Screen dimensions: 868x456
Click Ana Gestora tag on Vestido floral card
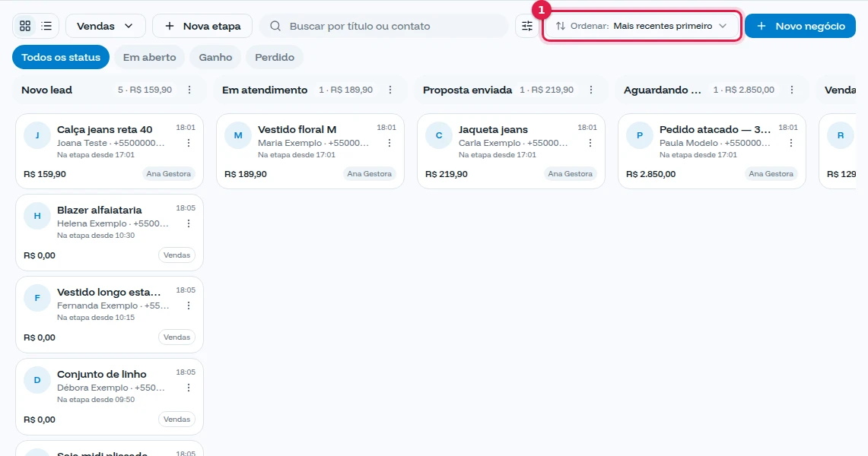369,173
